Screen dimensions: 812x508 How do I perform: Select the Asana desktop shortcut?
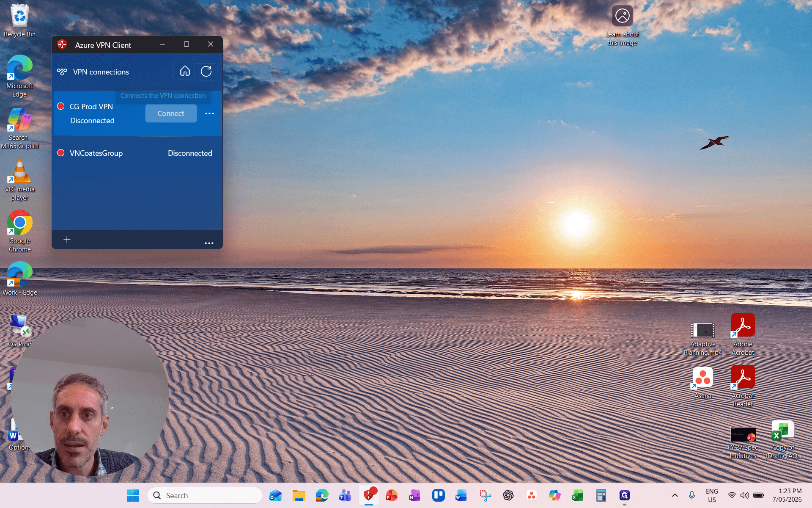702,383
